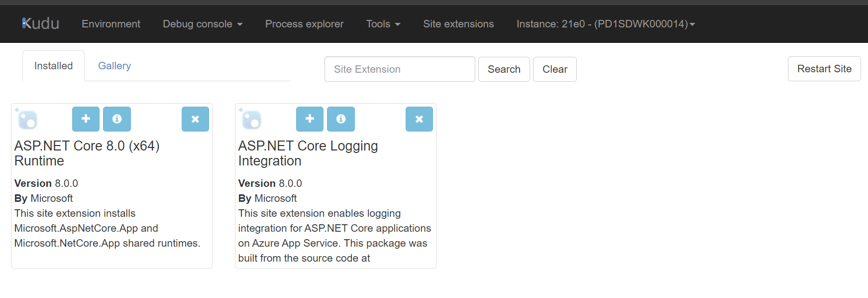
Task: Click description text mentioning Microsoft.NetCore.App shared runtimes
Action: tap(108, 228)
